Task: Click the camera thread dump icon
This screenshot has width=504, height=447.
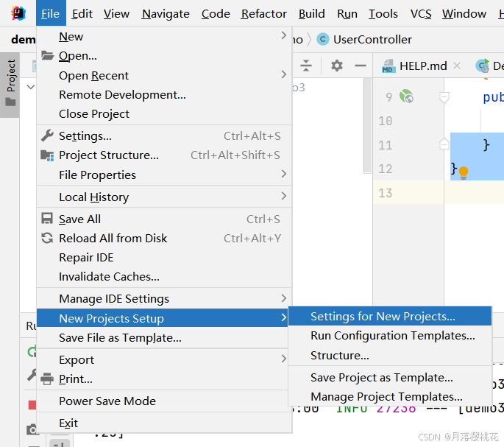Action: (x=32, y=429)
